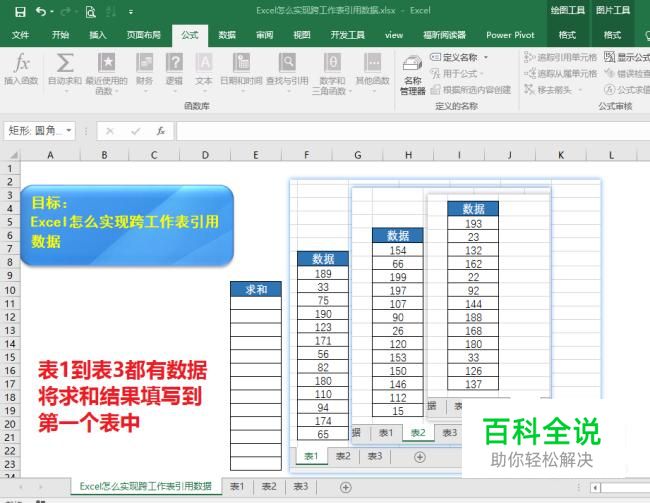Switch to the Page Layout tab
This screenshot has width=650, height=503.
tap(143, 35)
